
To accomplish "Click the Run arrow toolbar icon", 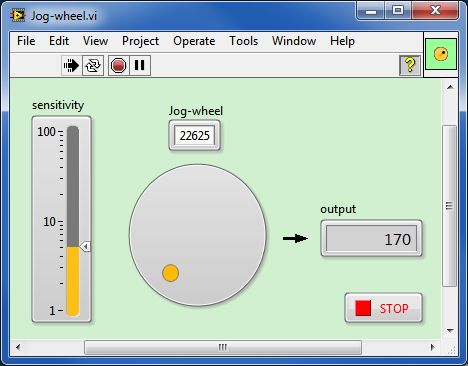I will coord(71,65).
